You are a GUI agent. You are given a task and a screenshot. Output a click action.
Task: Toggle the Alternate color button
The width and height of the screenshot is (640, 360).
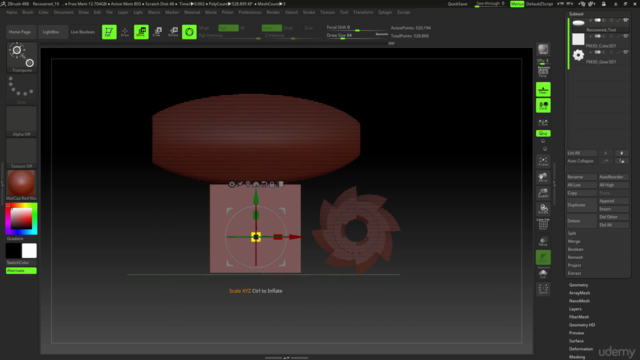coord(21,271)
